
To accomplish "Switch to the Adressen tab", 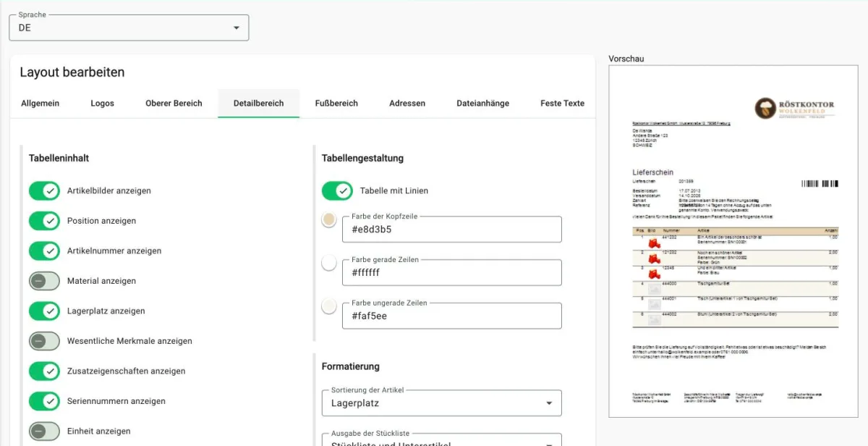I will (407, 104).
